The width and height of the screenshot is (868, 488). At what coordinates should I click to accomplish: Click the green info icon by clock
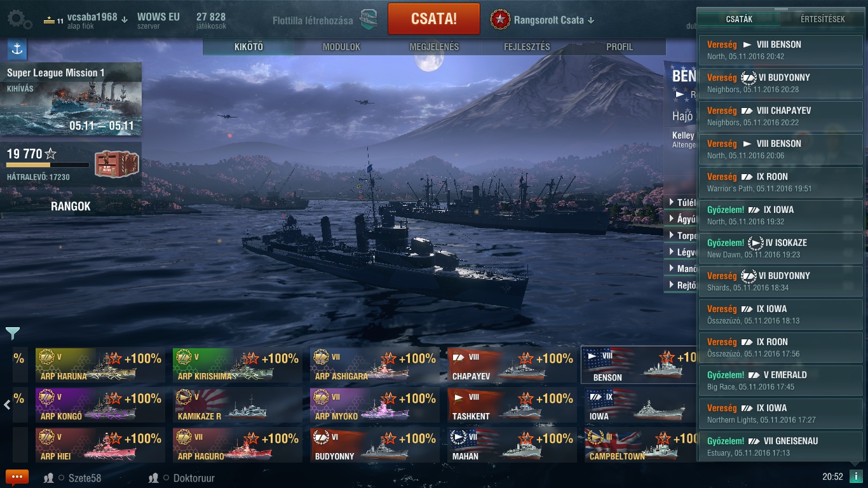855,477
